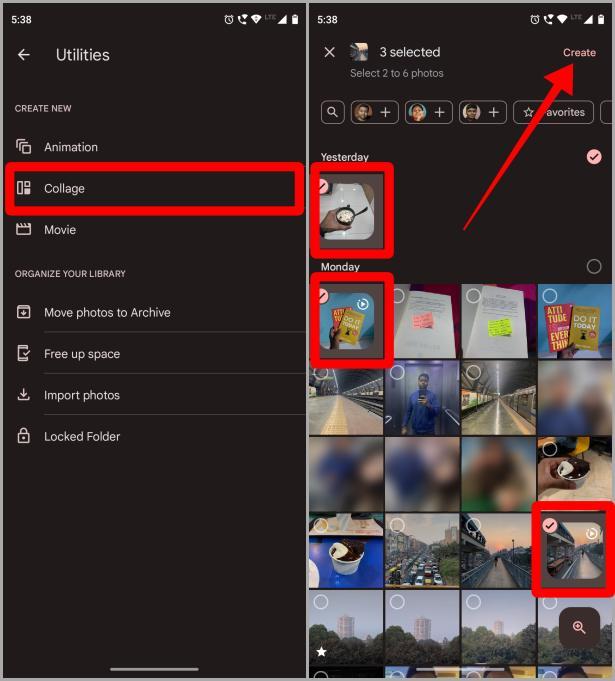Choose Collage under Create New

click(x=155, y=188)
